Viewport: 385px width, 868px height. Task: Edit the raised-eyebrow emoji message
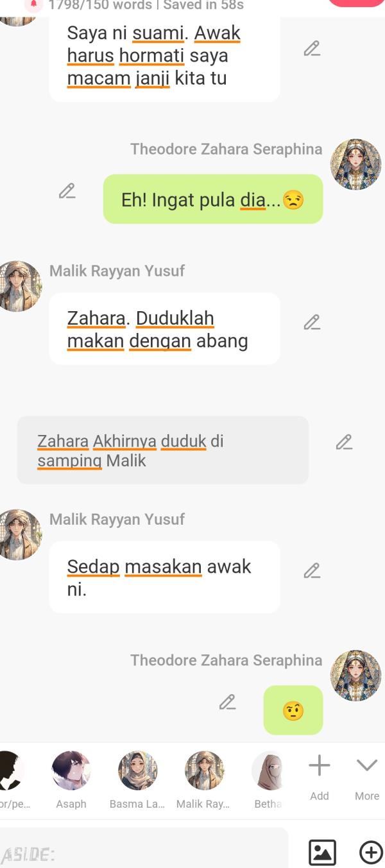point(227,702)
